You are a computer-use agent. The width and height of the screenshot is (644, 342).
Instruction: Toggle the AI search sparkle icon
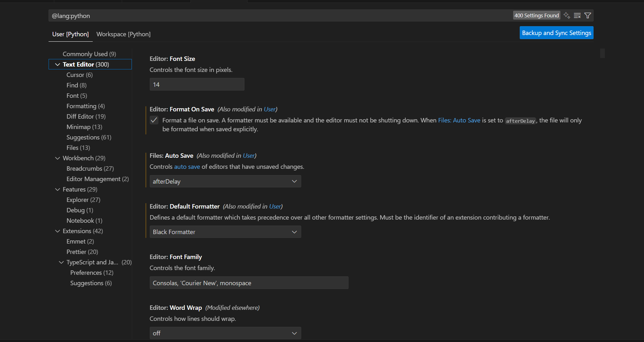pos(567,15)
